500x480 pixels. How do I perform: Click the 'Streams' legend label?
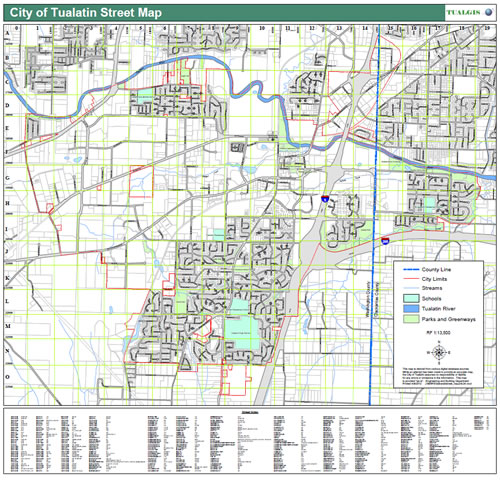(x=432, y=288)
